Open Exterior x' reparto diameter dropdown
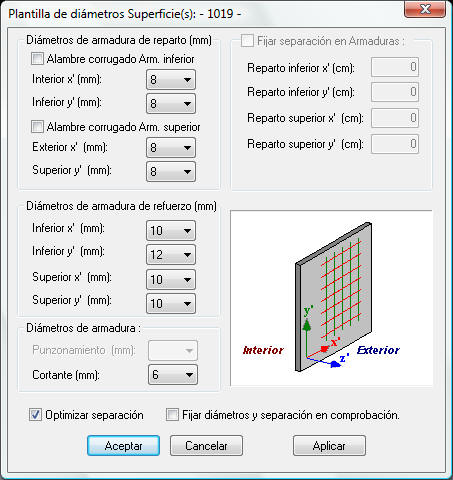The height and width of the screenshot is (480, 453). coord(171,147)
